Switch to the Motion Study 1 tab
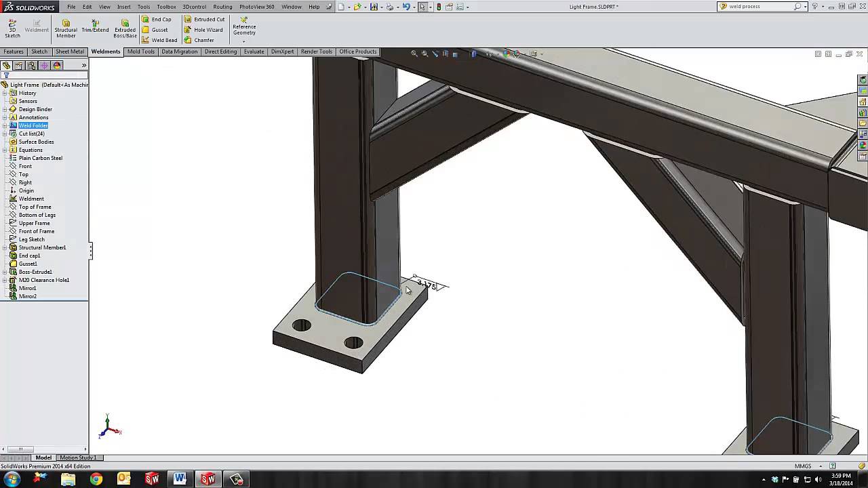868x488 pixels. [x=78, y=457]
